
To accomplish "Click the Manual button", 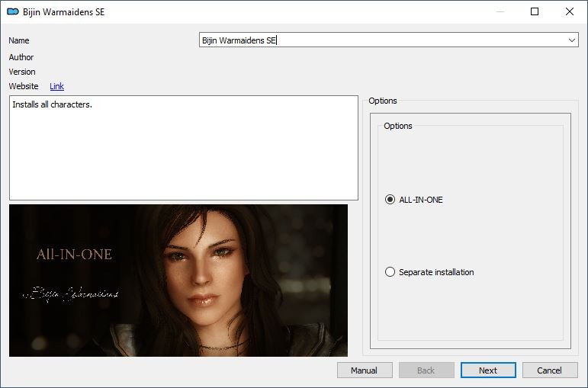I will (365, 370).
